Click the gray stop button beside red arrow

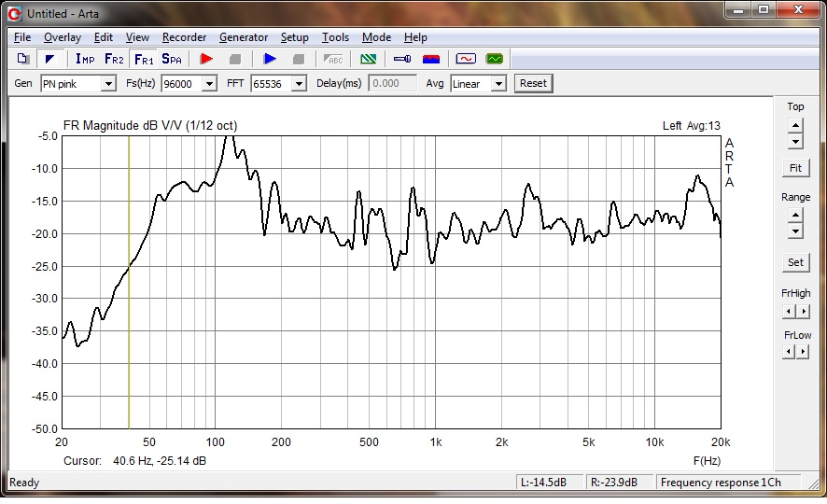(x=235, y=59)
